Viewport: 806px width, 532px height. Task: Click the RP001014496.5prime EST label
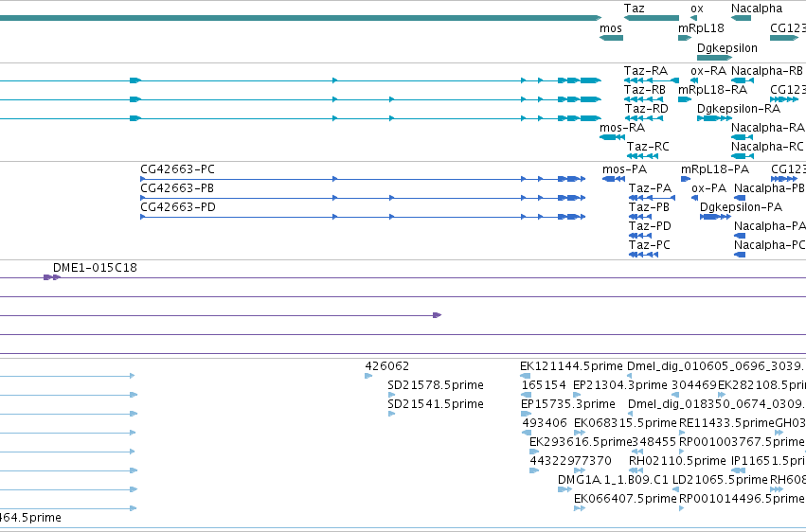[x=742, y=500]
